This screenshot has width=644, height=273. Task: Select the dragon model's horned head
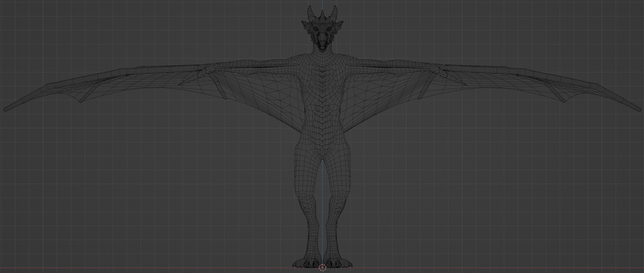pos(323,29)
